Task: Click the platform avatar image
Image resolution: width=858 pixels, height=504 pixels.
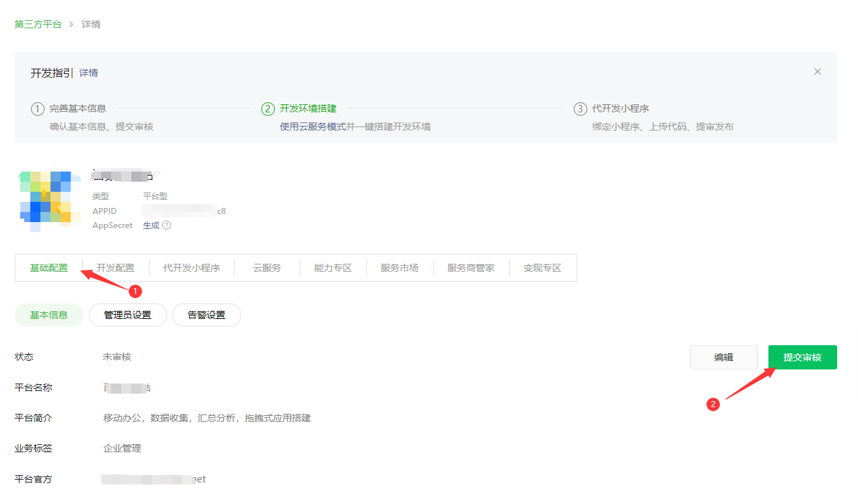Action: coord(45,197)
